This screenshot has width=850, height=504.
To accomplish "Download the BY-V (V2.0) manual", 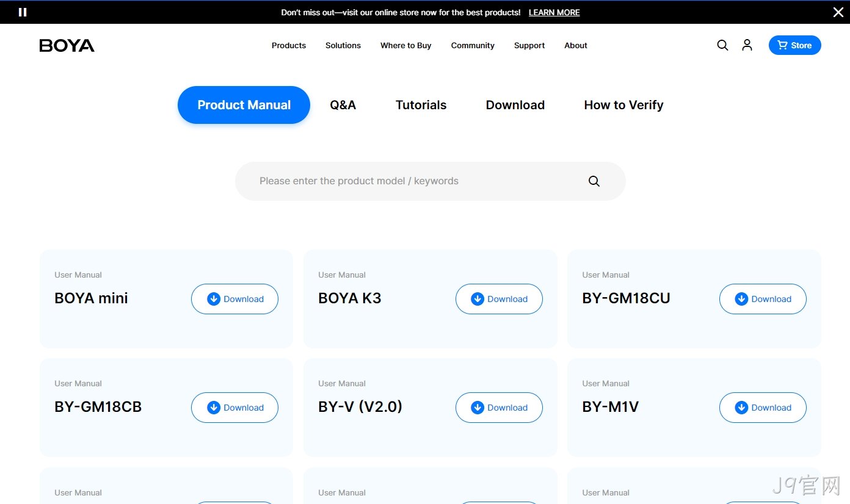I will [499, 408].
